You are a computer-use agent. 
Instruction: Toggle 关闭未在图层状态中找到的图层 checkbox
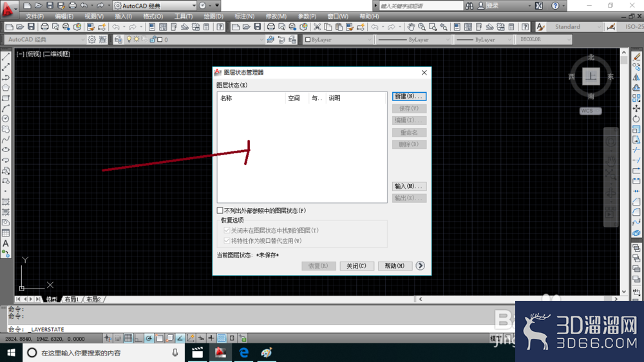pos(227,231)
